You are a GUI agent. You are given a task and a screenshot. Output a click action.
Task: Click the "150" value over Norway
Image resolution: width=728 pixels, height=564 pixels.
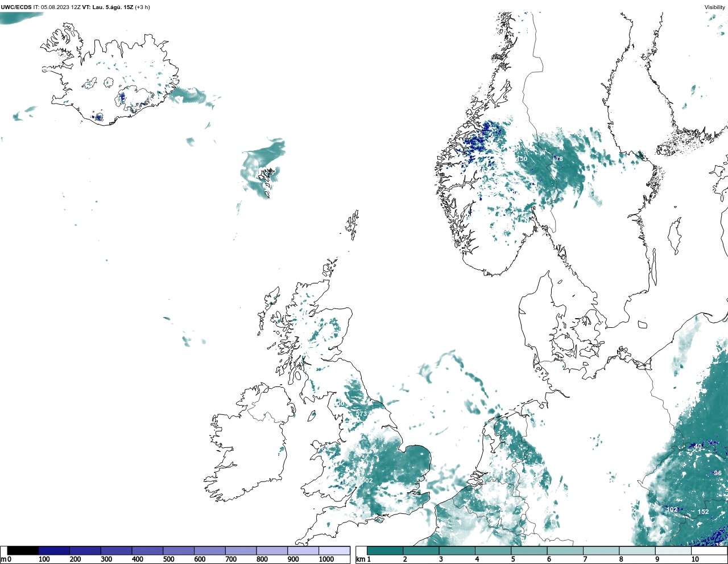(522, 159)
